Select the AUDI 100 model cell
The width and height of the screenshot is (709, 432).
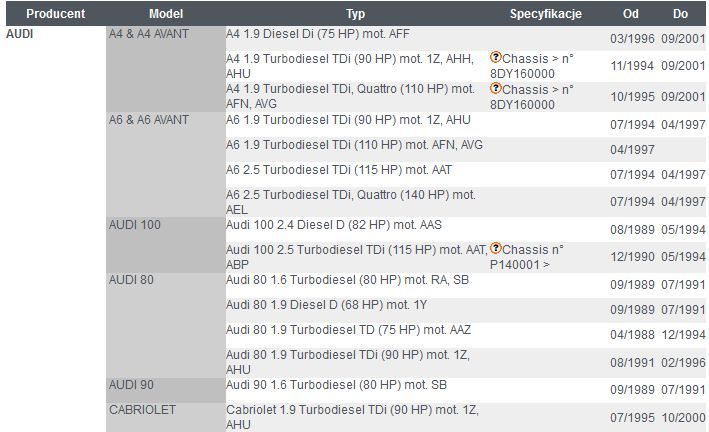(x=166, y=245)
